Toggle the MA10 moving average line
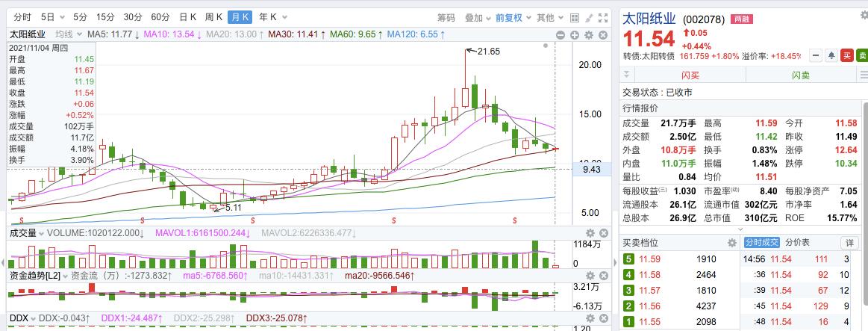The width and height of the screenshot is (868, 331). (172, 34)
